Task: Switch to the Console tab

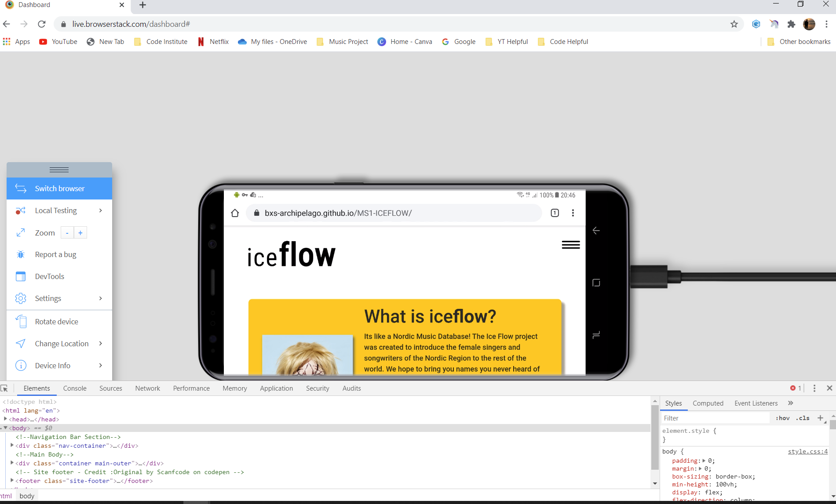Action: coord(74,388)
